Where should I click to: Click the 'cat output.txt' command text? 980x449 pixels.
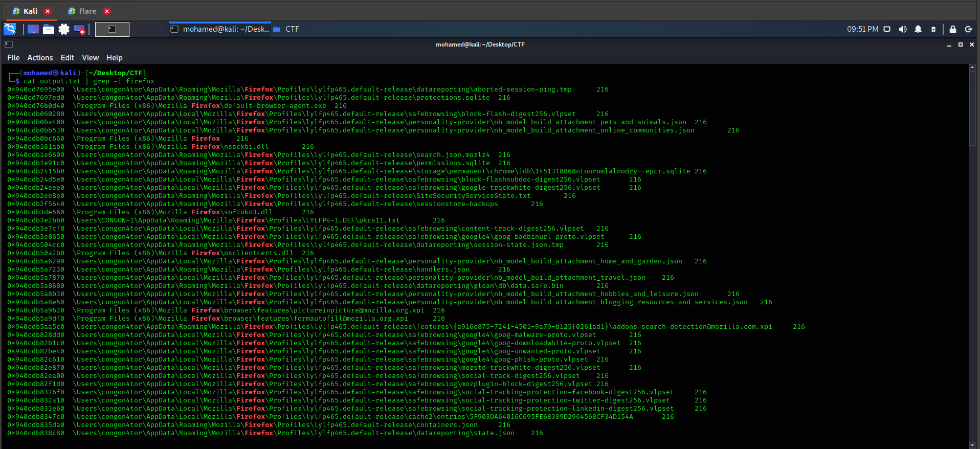coord(52,81)
